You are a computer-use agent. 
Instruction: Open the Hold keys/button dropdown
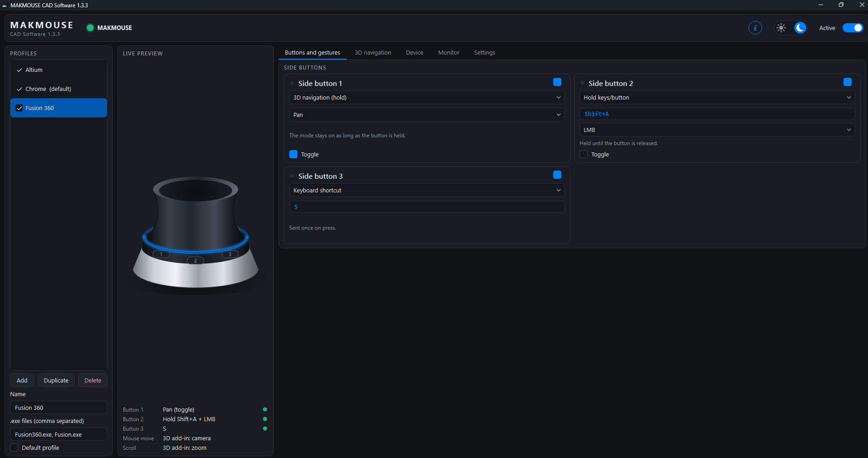point(717,97)
